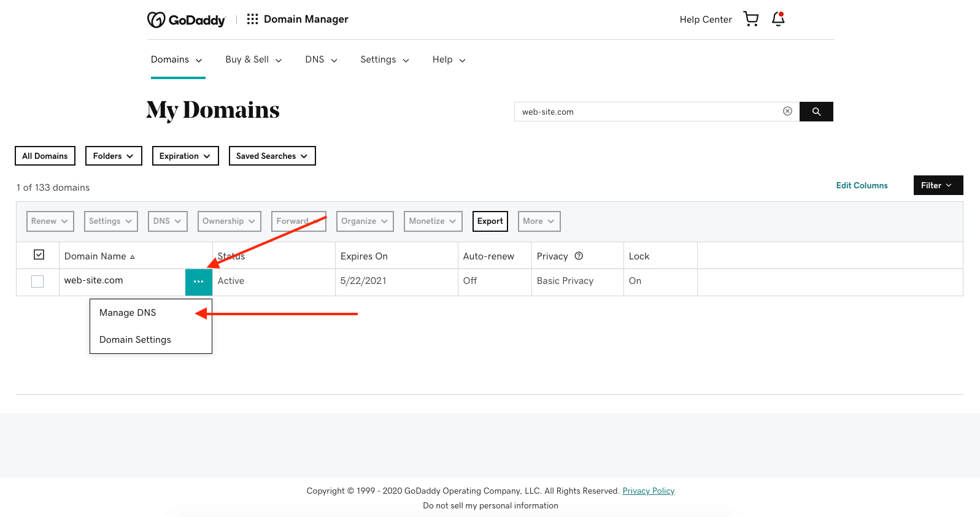The image size is (980, 517).
Task: Open the Expiration filter dropdown
Action: point(185,156)
